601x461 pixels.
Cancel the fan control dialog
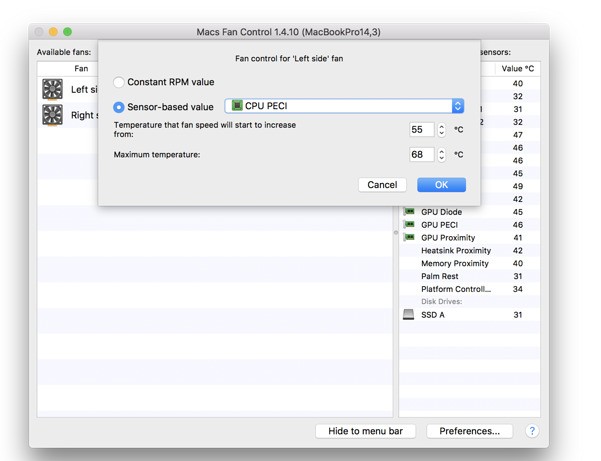(382, 185)
